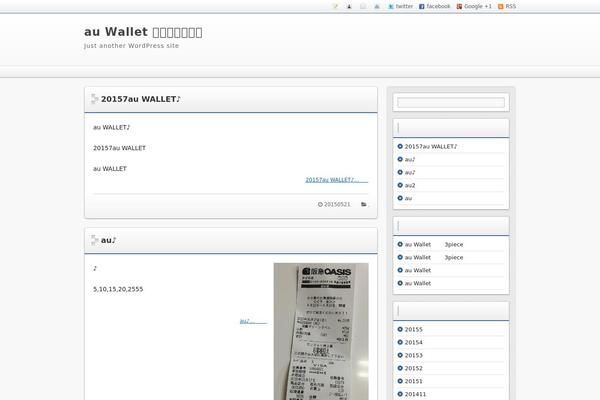Viewport: 600px width, 400px height.
Task: Open archive link 20151
Action: (414, 382)
